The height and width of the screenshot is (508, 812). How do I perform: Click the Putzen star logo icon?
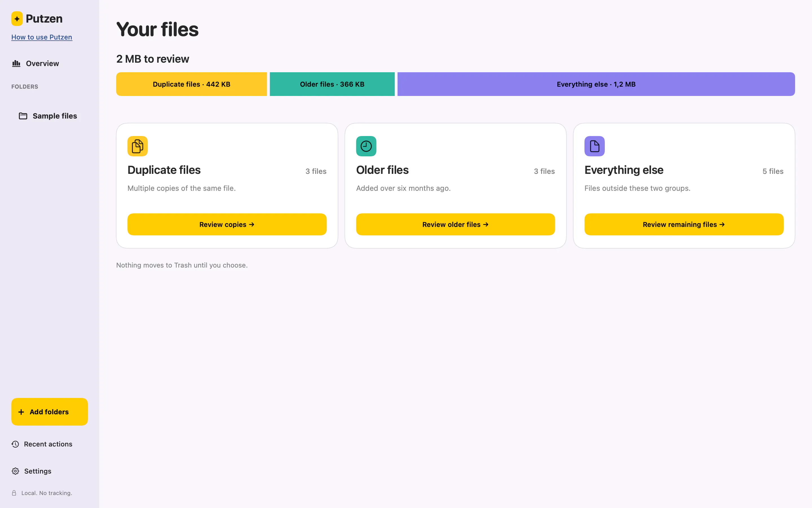tap(17, 18)
